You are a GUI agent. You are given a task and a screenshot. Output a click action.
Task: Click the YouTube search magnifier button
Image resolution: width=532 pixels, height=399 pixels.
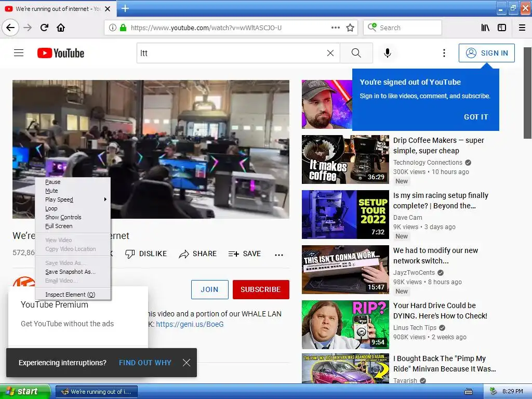(x=356, y=53)
